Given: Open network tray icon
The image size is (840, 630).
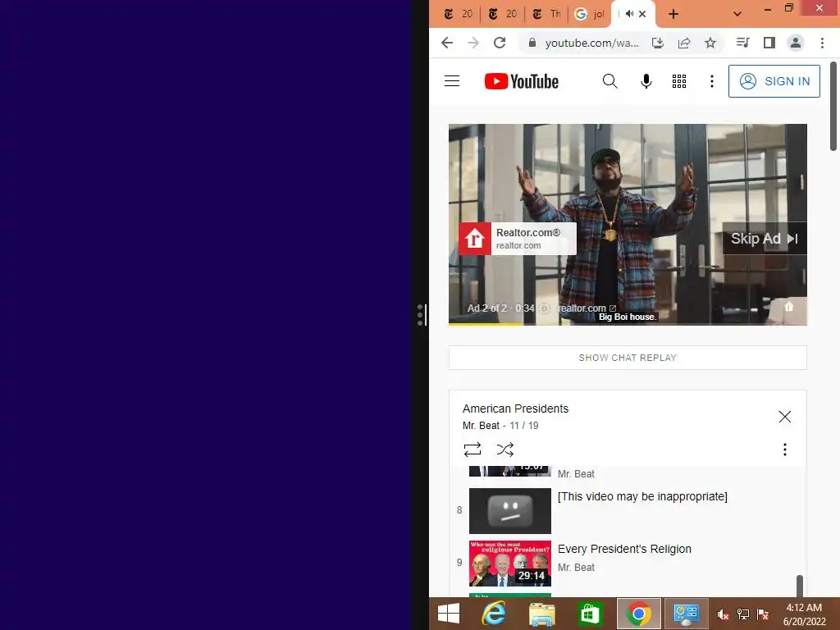Looking at the screenshot, I should pos(742,614).
